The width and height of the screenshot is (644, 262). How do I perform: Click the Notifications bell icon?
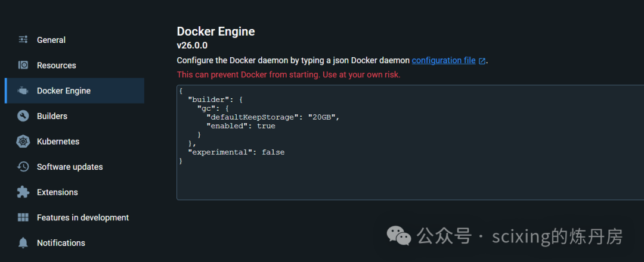[23, 243]
